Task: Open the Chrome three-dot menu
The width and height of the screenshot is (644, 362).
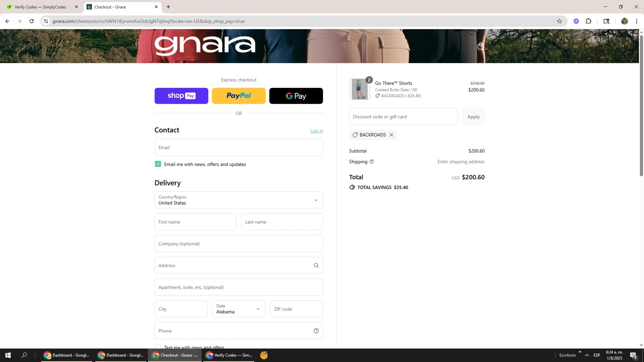Action: pyautogui.click(x=637, y=21)
